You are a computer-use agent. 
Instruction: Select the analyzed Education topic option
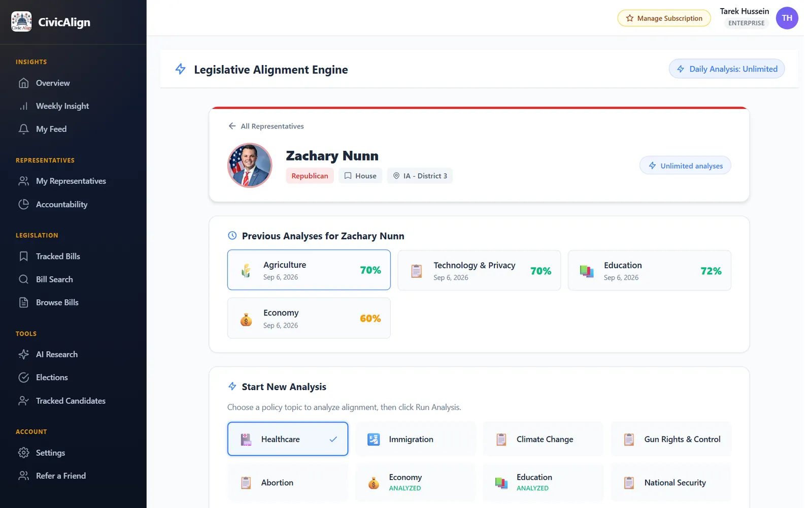[x=543, y=483]
